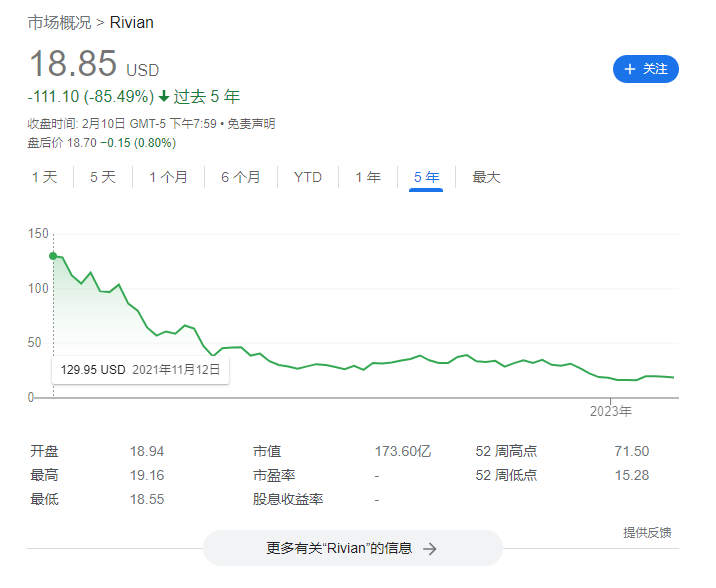
Task: Click the 150 y-axis label
Action: point(38,234)
